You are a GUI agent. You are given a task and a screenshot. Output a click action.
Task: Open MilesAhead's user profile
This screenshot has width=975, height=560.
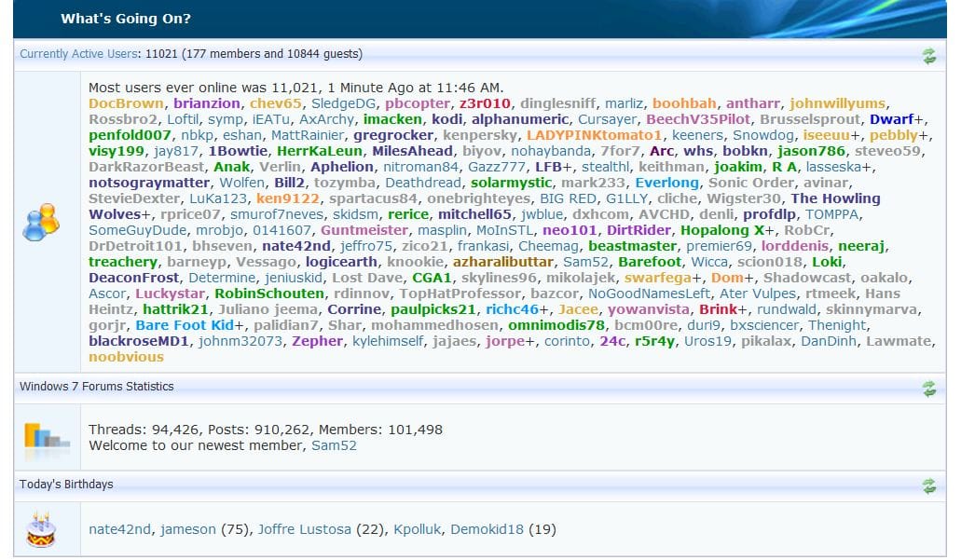coord(412,151)
